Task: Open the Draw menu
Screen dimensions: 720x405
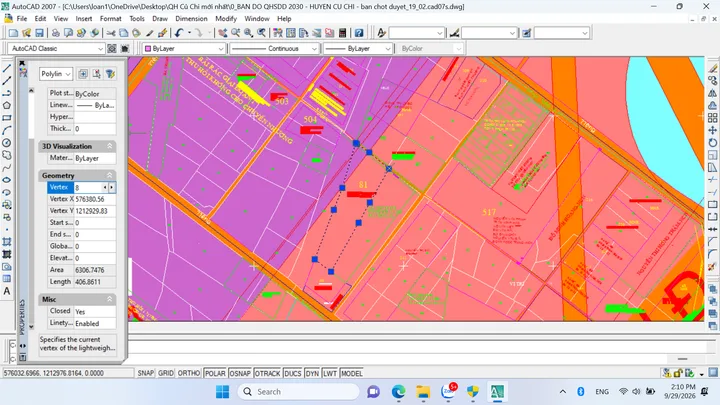Action: tap(160, 19)
